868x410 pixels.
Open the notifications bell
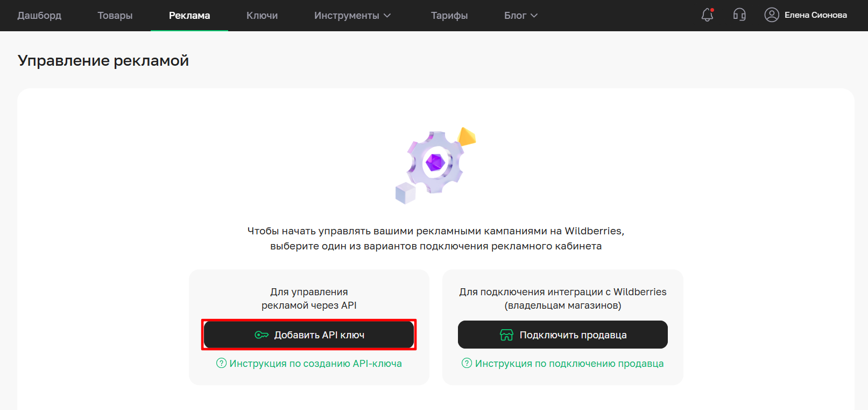point(707,15)
